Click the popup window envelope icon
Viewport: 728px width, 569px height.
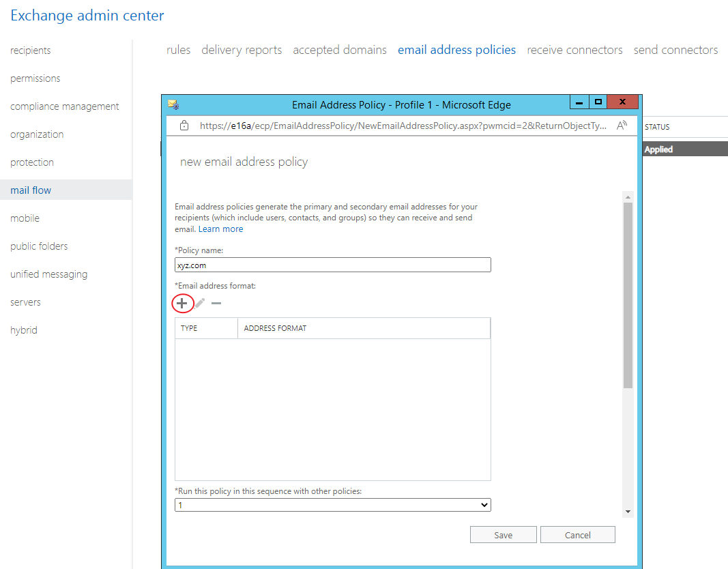[x=174, y=105]
